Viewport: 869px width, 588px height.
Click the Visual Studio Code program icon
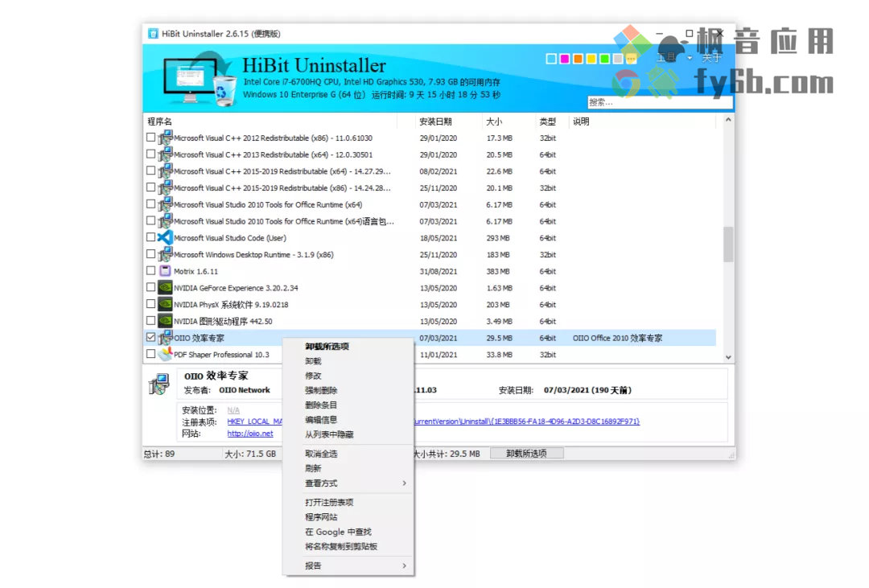[x=165, y=238]
